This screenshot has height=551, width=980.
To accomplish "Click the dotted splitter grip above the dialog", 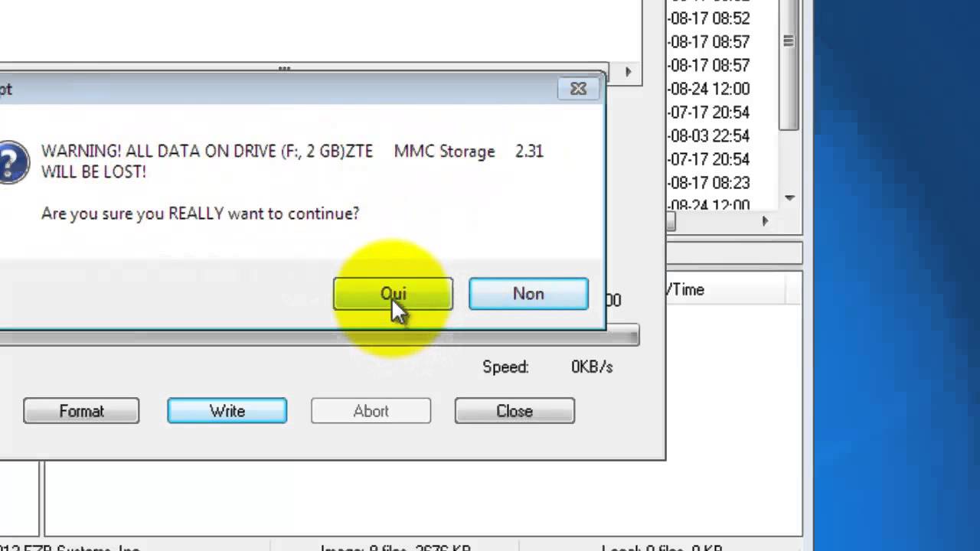I will coord(284,69).
